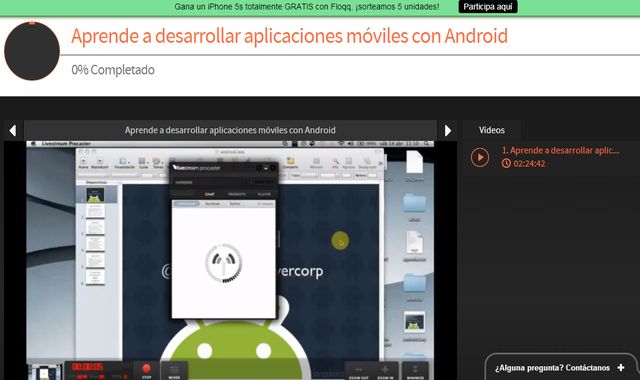640x380 pixels.
Task: Click the clock icon next to 02:24:42
Action: [x=506, y=164]
